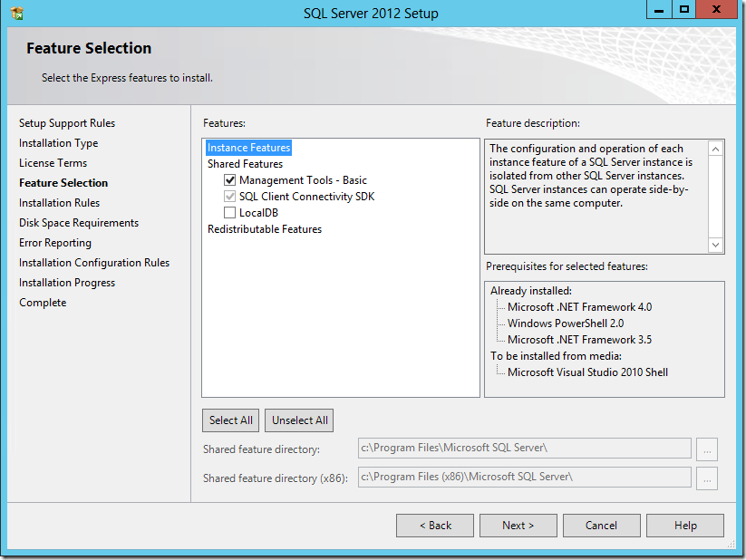Click the Shared feature directory path field

click(524, 449)
